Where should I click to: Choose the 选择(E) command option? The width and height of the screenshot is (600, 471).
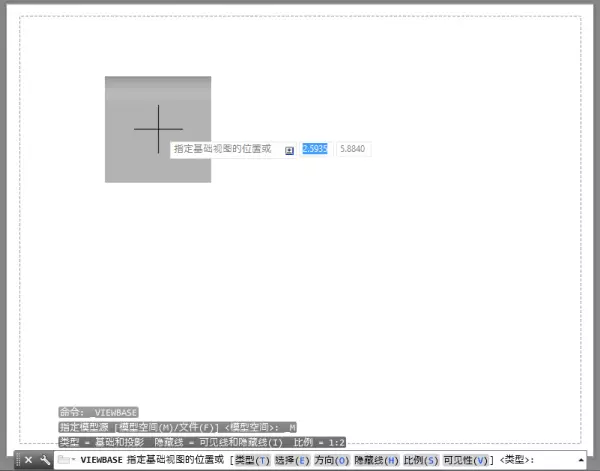point(292,460)
